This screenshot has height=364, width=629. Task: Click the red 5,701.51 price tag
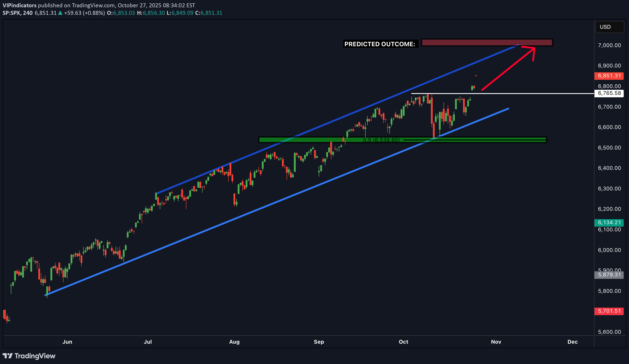609,311
